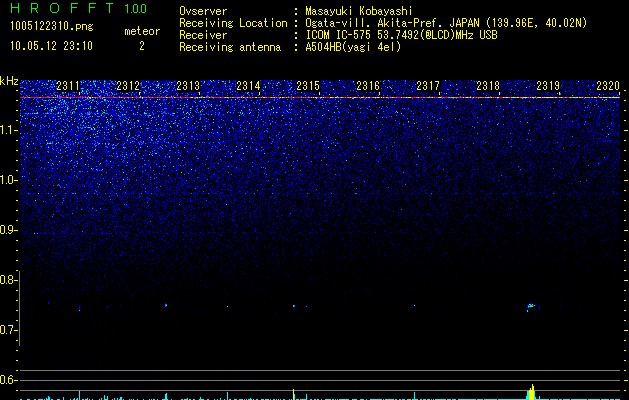Click the meteor count value 2
The width and height of the screenshot is (629, 400).
pyautogui.click(x=142, y=46)
